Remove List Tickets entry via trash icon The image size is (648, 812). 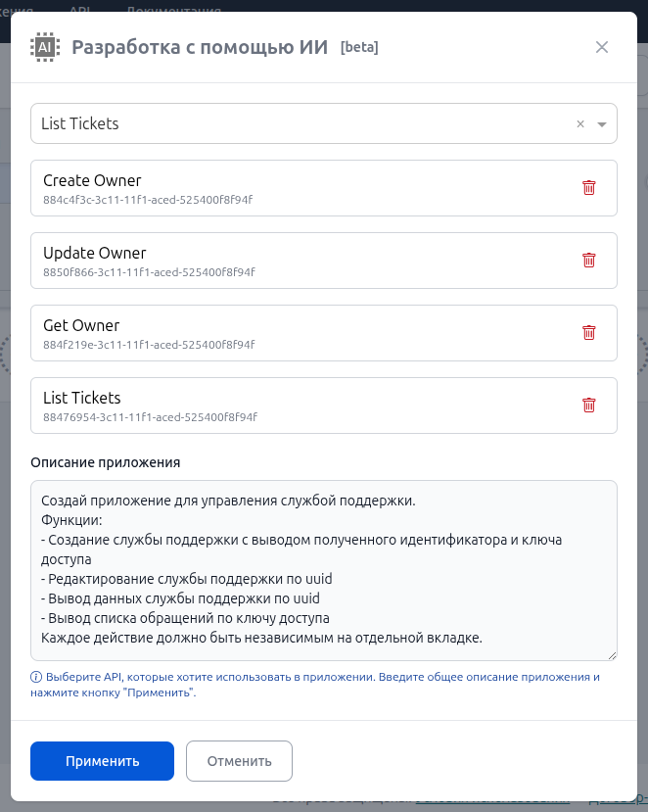tap(589, 405)
